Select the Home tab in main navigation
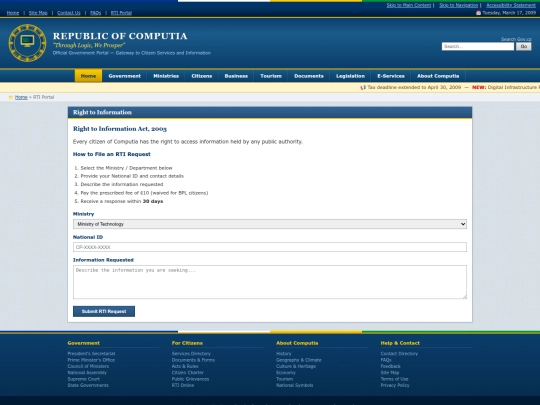The height and width of the screenshot is (405, 540). click(88, 76)
